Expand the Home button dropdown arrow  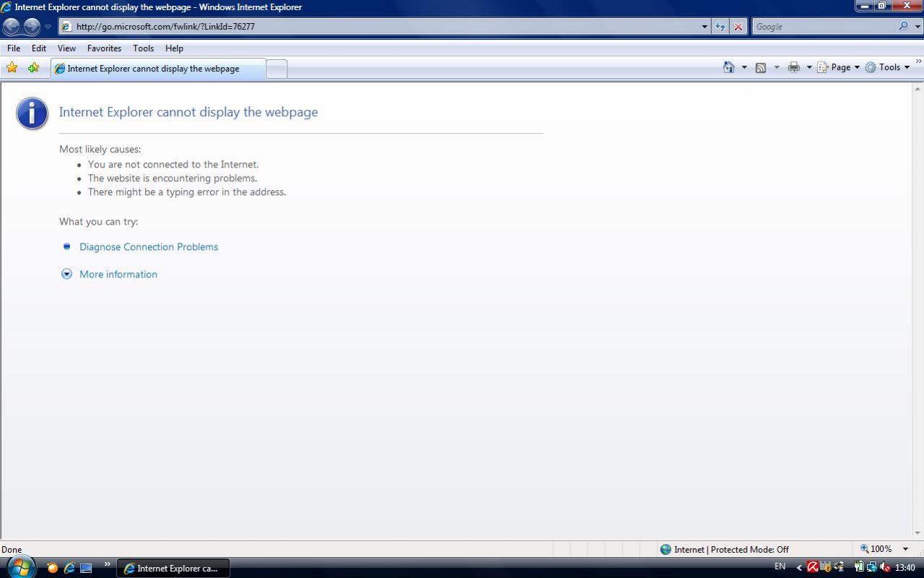click(744, 67)
